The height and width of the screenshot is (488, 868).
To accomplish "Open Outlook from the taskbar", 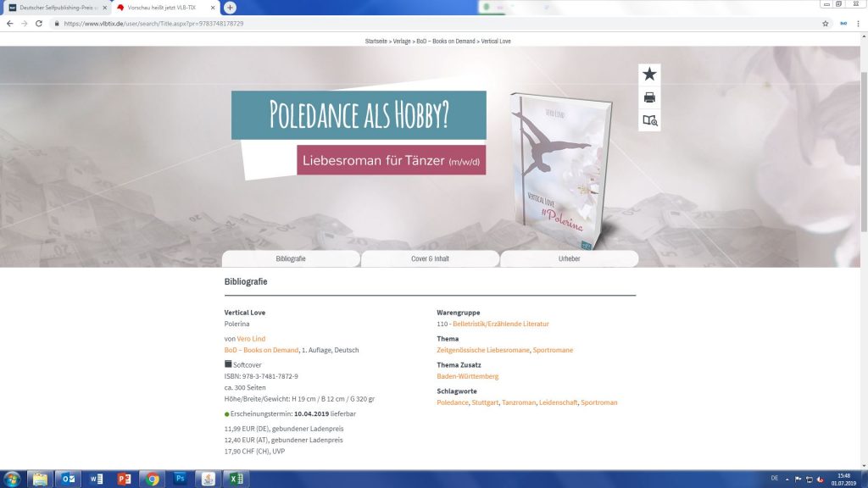I will tap(68, 480).
